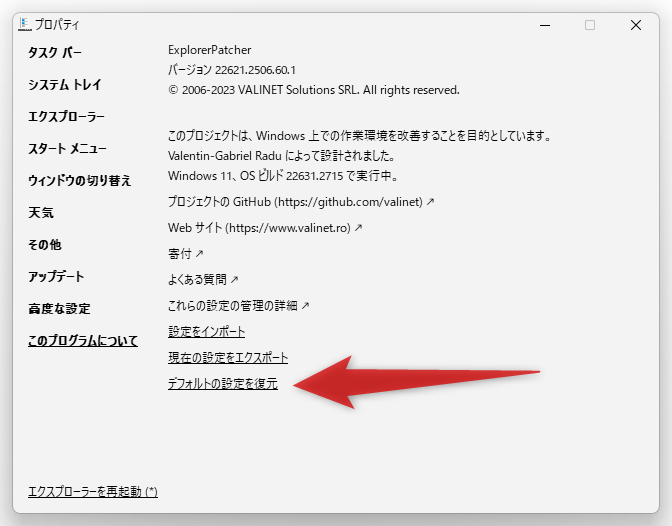Open the スタート メニュー section
Viewport: 672px width, 526px height.
[x=67, y=149]
